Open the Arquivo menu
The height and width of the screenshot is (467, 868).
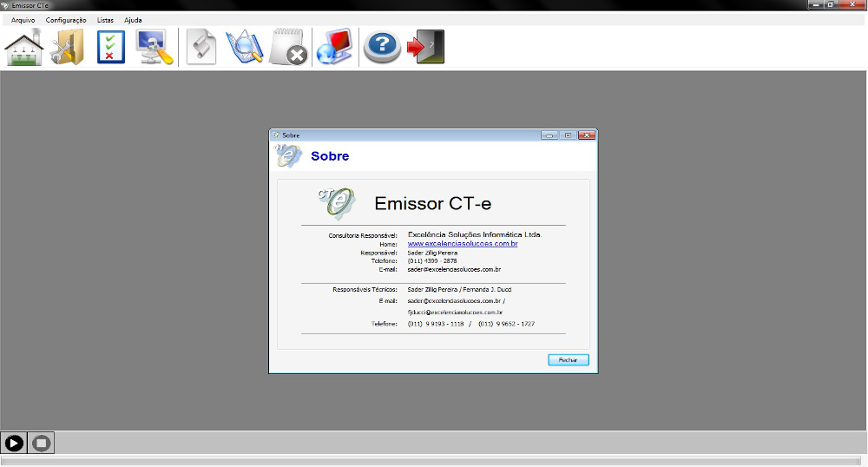coord(23,19)
